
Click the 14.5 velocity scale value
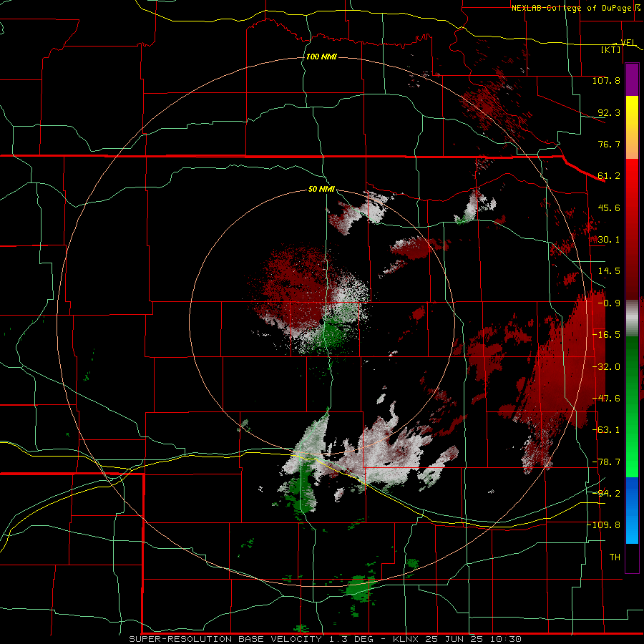609,271
